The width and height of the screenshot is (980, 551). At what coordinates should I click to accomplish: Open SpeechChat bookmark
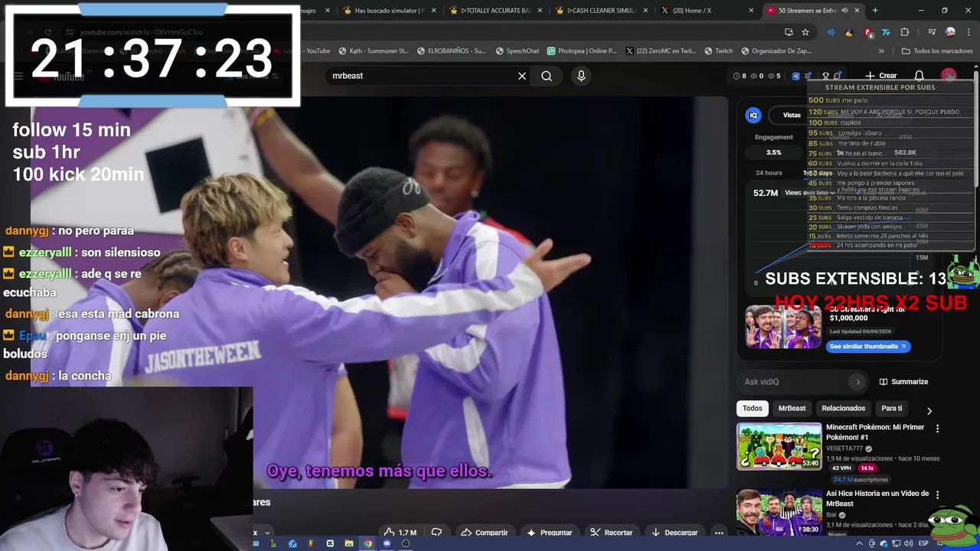click(x=518, y=51)
